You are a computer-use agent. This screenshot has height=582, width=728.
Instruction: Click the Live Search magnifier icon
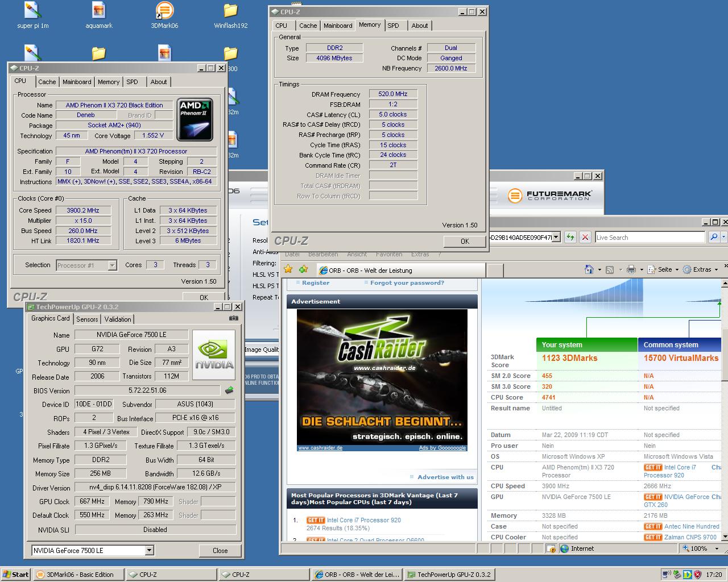pyautogui.click(x=714, y=237)
